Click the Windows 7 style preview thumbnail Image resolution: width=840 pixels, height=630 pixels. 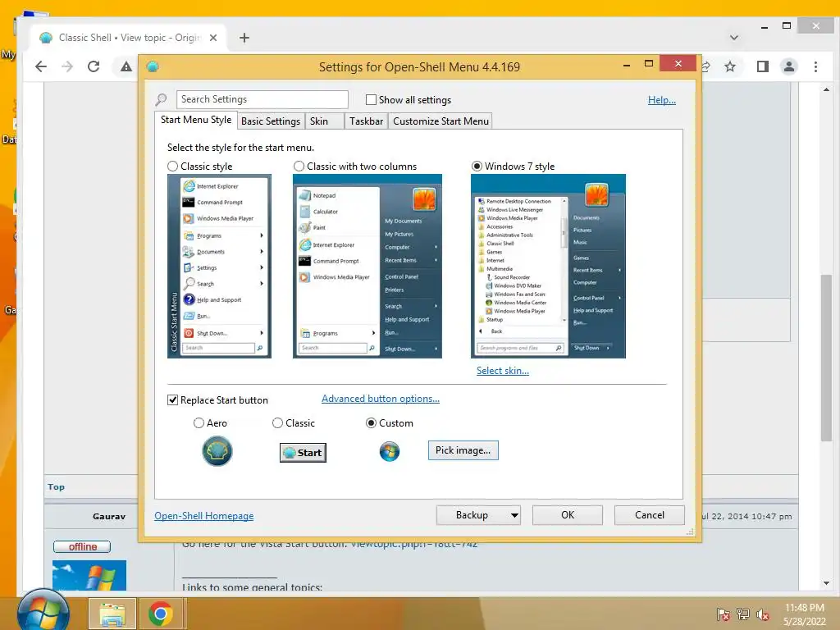548,267
